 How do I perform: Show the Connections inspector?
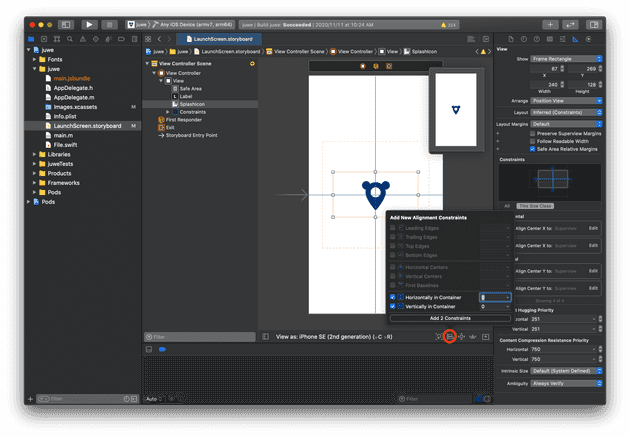(x=588, y=39)
